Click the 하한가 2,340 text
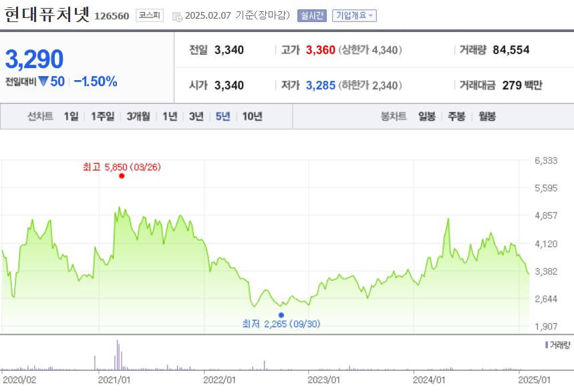 click(x=370, y=85)
